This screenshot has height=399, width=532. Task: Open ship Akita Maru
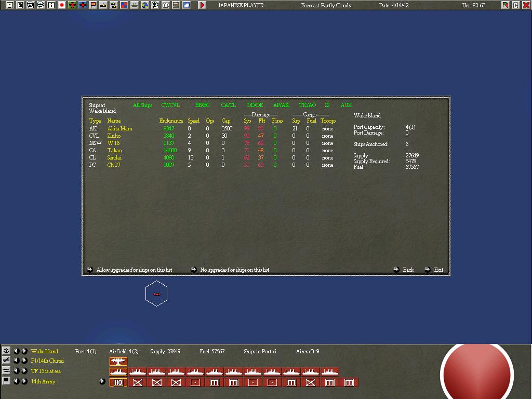120,129
